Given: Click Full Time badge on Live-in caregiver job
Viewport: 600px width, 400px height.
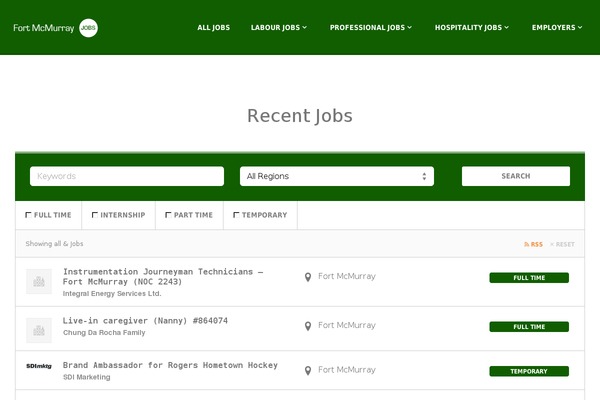Looking at the screenshot, I should 529,327.
